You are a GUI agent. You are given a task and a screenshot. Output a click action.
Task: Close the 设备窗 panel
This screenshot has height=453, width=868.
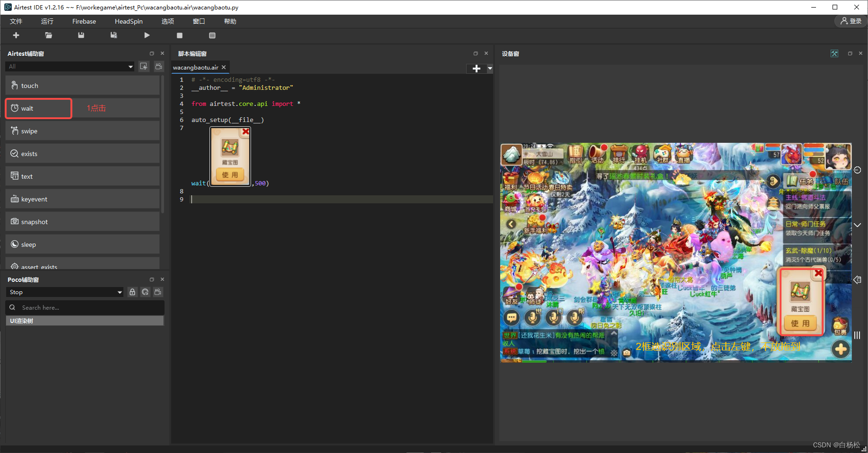(860, 53)
